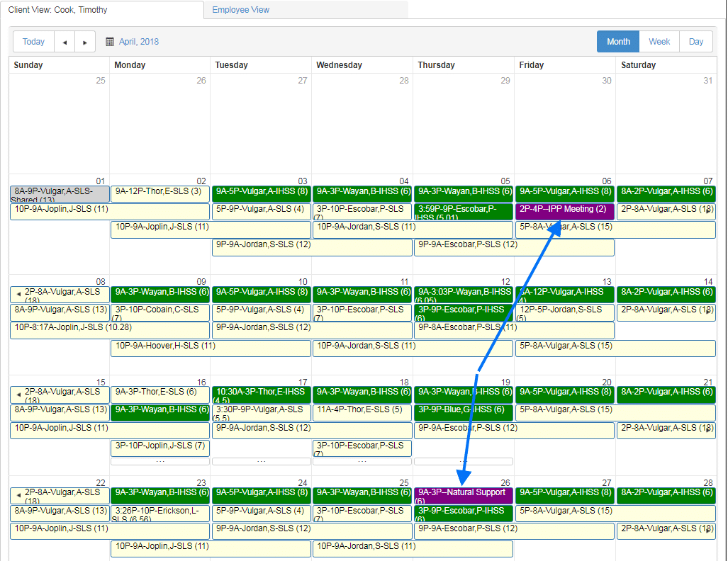Image resolution: width=728 pixels, height=561 pixels.
Task: Switch calendar to Day view
Action: (x=695, y=41)
